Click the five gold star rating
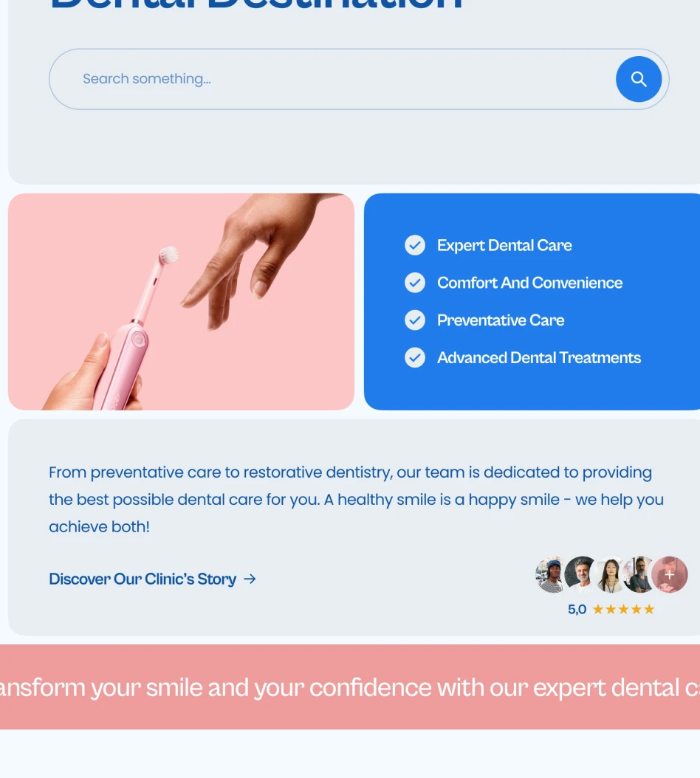The height and width of the screenshot is (778, 700). 623,609
